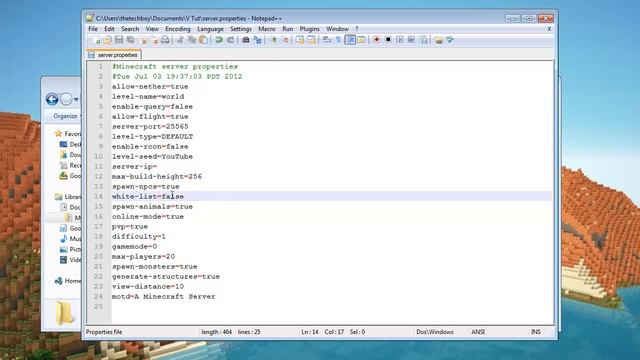Click the plugin icon before the checkmark icon
Screen dimensions: 640x360
(x=439, y=40)
